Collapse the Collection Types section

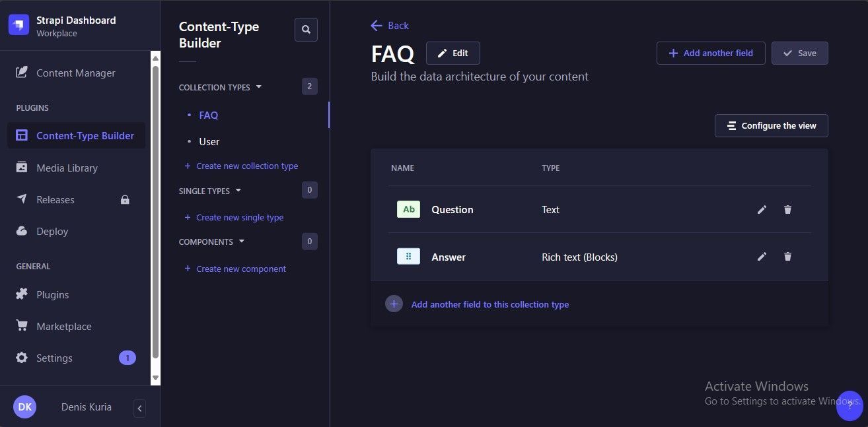(x=258, y=86)
